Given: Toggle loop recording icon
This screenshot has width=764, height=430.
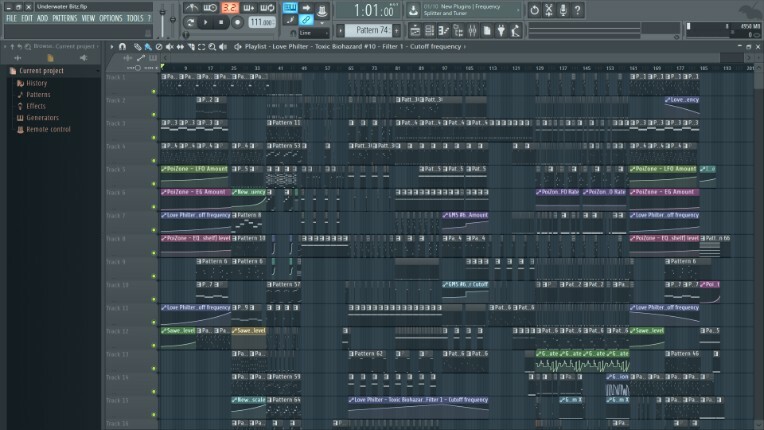Looking at the screenshot, I should [267, 8].
